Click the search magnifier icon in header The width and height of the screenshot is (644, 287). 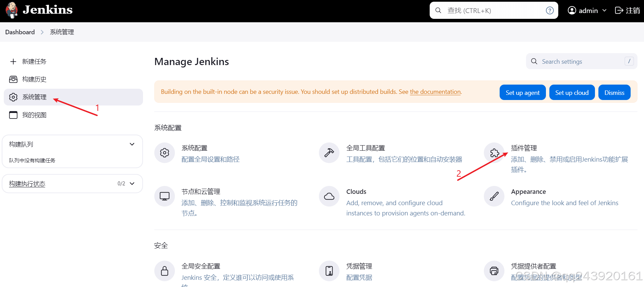tap(438, 10)
